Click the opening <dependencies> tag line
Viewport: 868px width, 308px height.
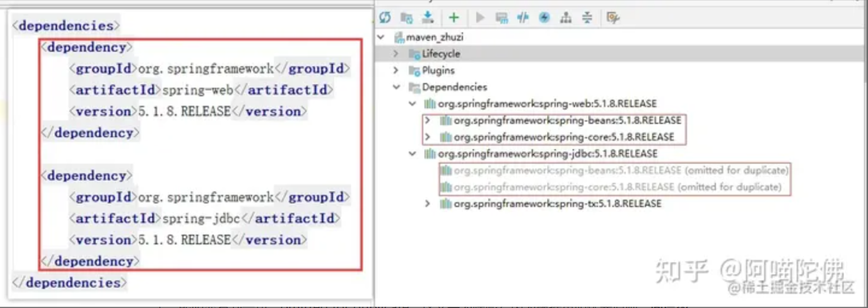pyautogui.click(x=66, y=26)
